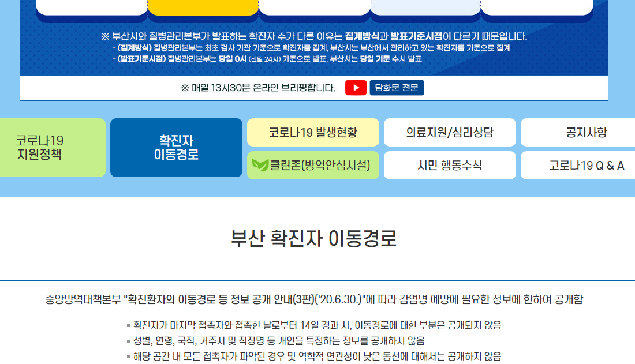Click the 부산 확진자 이동경로 heading
The height and width of the screenshot is (364, 635).
[x=314, y=238]
